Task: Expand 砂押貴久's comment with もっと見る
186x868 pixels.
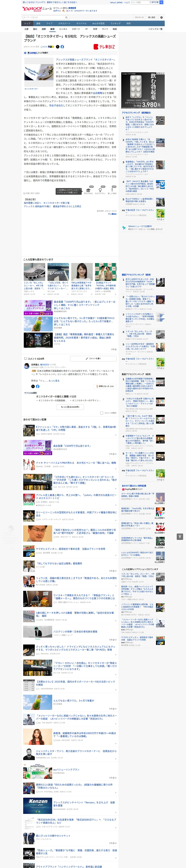Action: click(54, 380)
